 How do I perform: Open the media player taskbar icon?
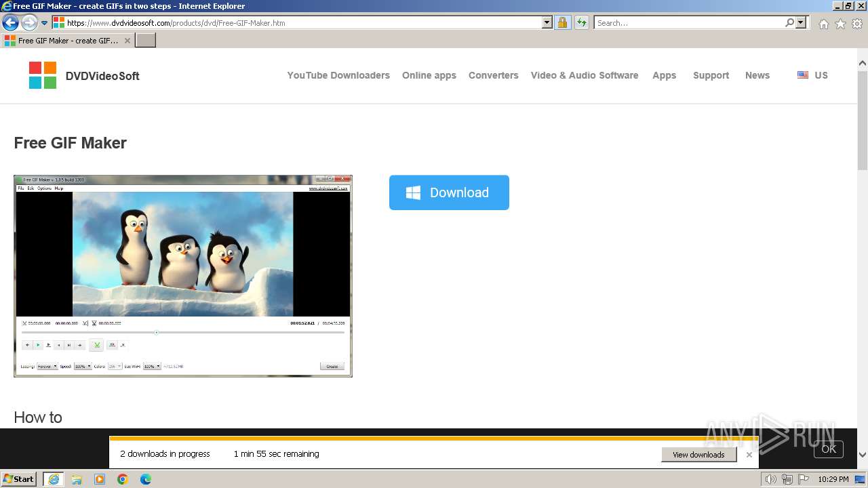[100, 479]
